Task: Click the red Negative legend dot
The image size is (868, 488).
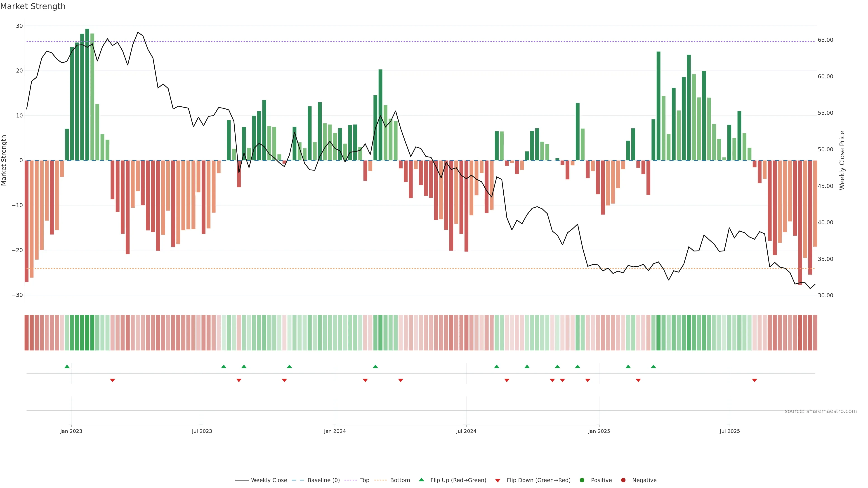Action: (623, 480)
